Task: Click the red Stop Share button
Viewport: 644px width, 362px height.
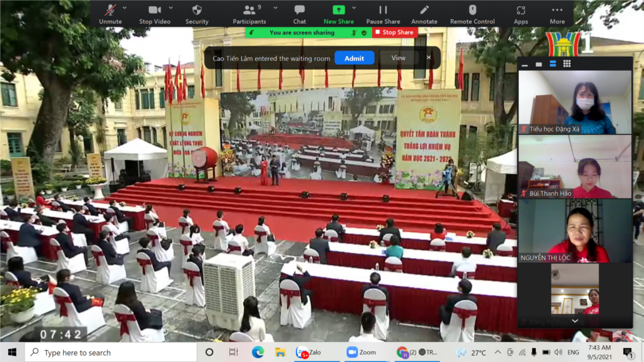Action: click(395, 33)
